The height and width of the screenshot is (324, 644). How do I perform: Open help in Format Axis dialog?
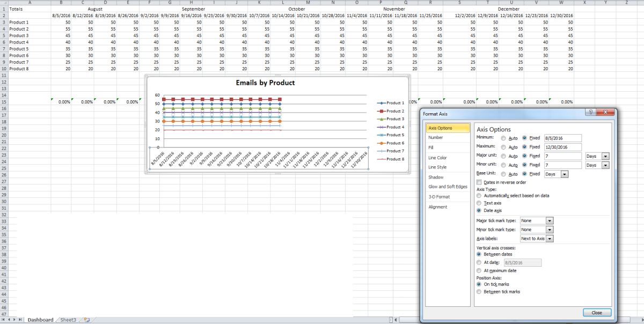point(590,113)
